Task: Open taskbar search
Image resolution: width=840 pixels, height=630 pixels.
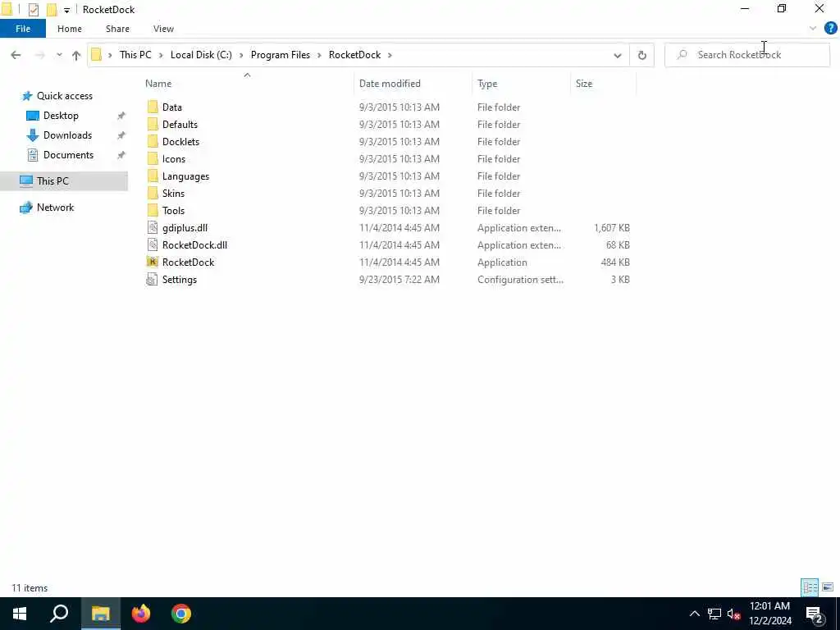Action: pyautogui.click(x=59, y=614)
